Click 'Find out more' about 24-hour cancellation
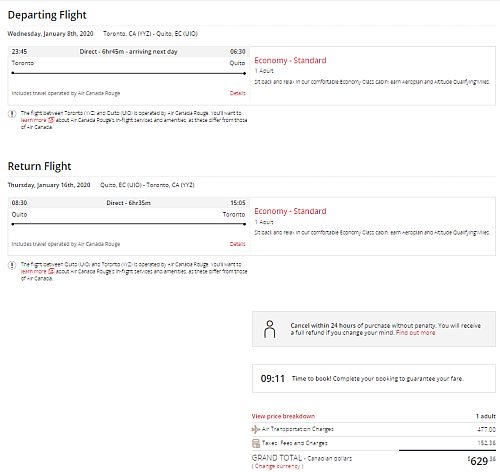The image size is (500, 472). pos(415,333)
